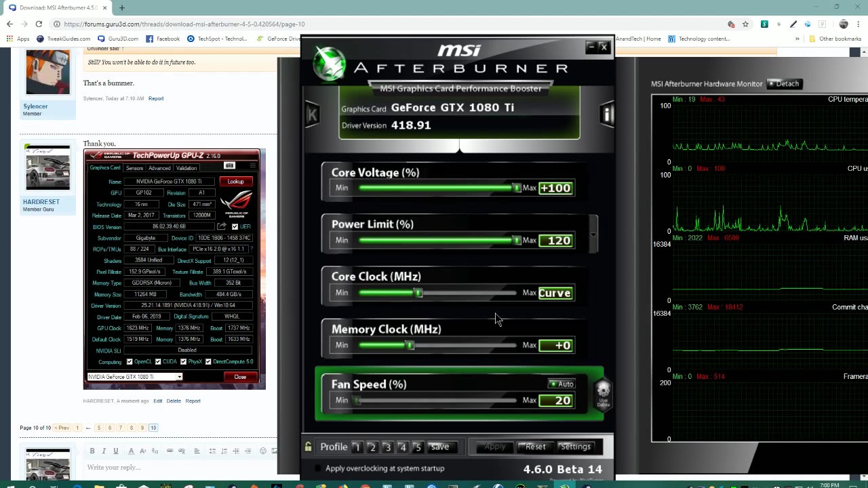
Task: Click Delete link under HARDRESET post
Action: click(174, 401)
